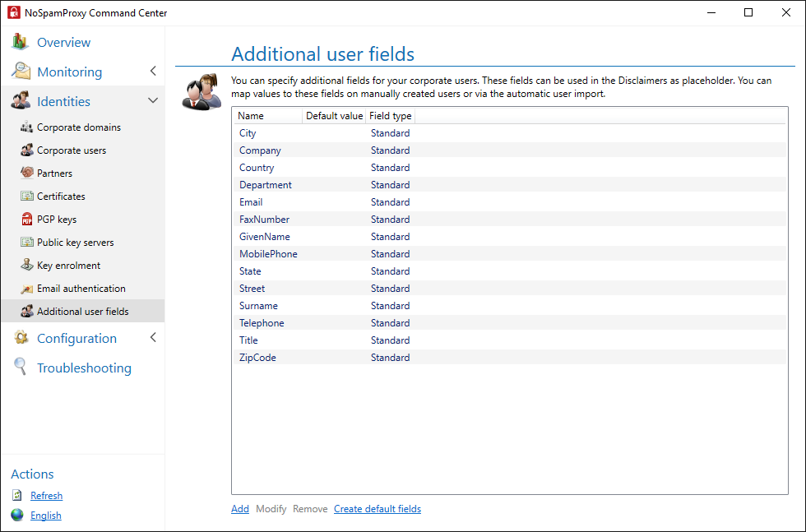Click the language globe icon
The width and height of the screenshot is (806, 532).
[x=17, y=515]
